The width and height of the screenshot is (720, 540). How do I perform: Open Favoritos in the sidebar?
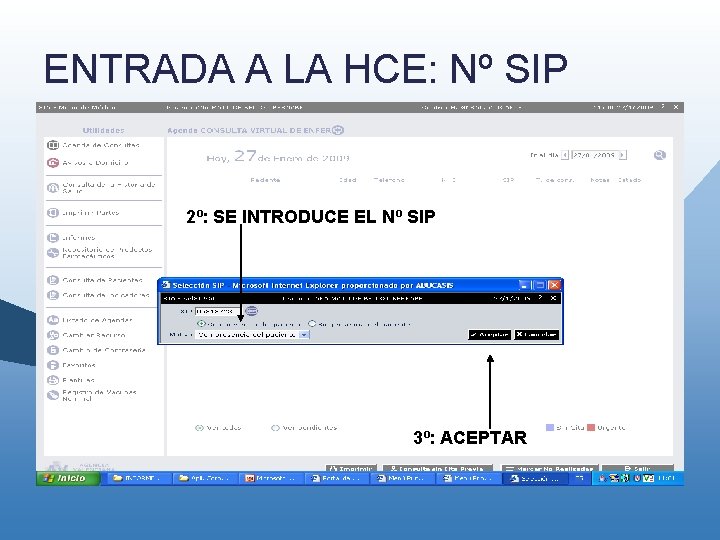click(72, 365)
